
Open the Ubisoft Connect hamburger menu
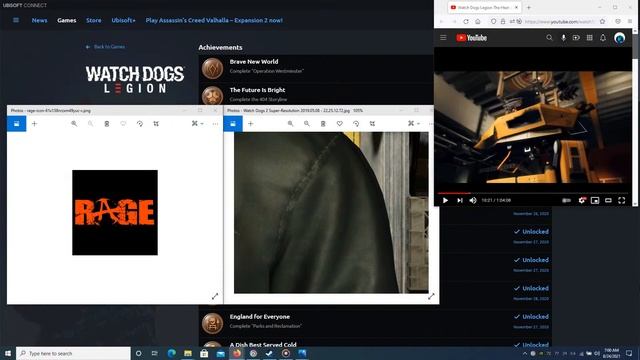coord(16,20)
